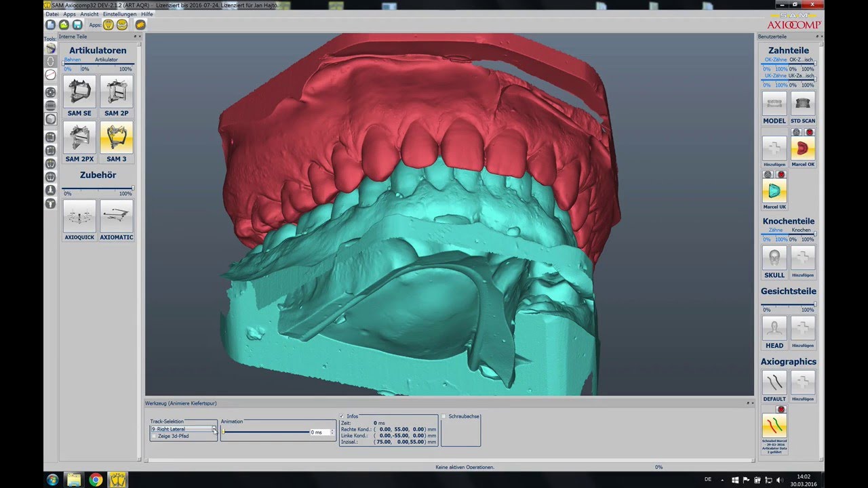
Task: Open File Explorer from the taskbar
Action: point(74,480)
